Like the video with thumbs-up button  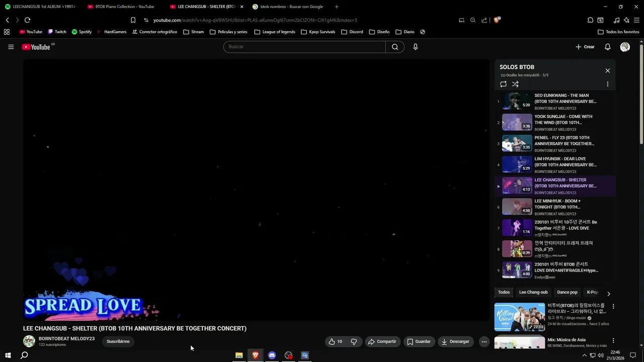(336, 341)
